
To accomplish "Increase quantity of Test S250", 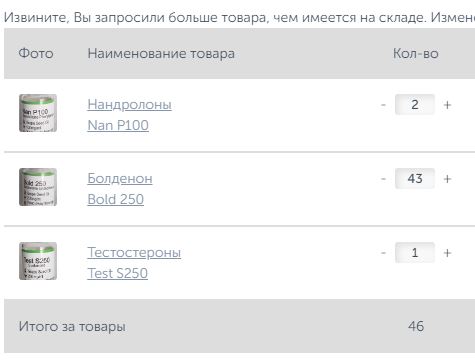I will pyautogui.click(x=447, y=253).
